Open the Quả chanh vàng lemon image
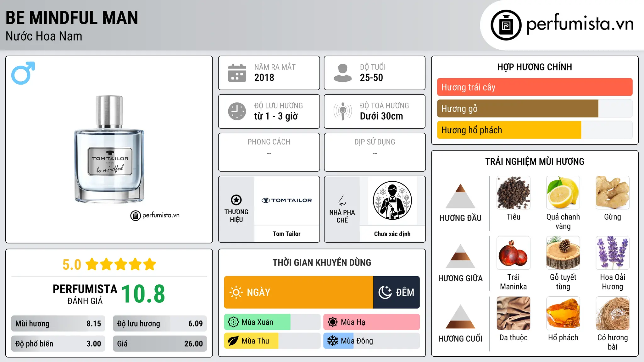This screenshot has width=644, height=362. click(563, 193)
